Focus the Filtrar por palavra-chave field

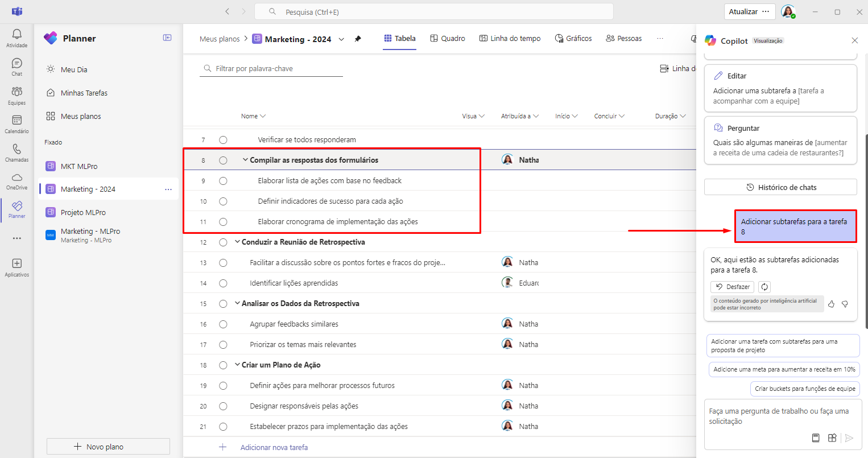[x=271, y=68]
